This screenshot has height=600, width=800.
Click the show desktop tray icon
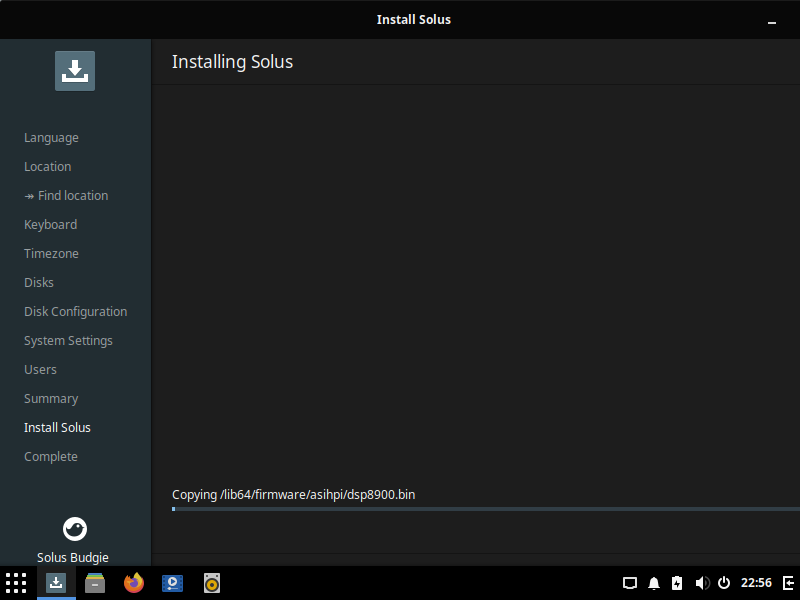(630, 583)
